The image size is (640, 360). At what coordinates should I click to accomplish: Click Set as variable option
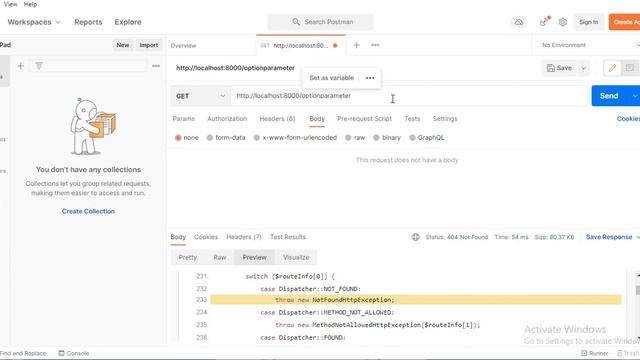click(331, 78)
